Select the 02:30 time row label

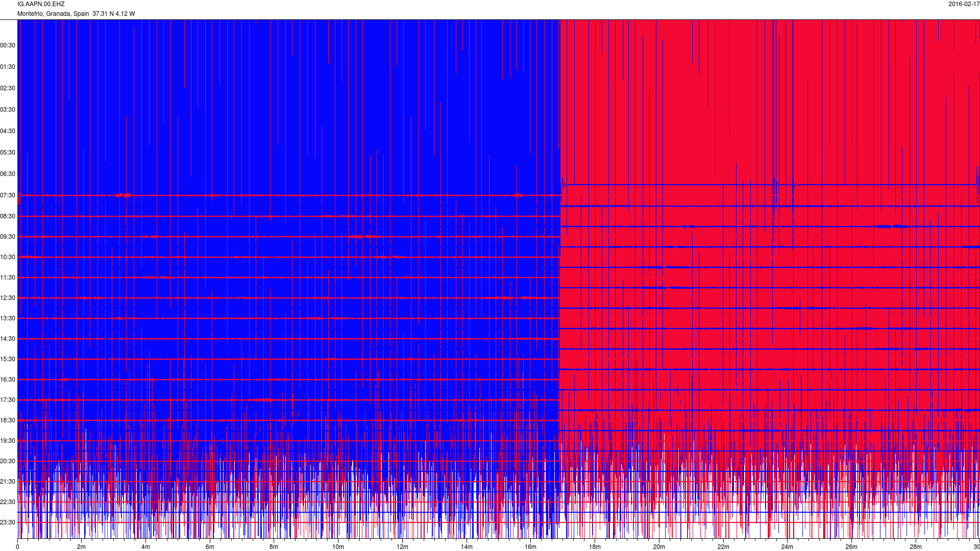click(8, 88)
